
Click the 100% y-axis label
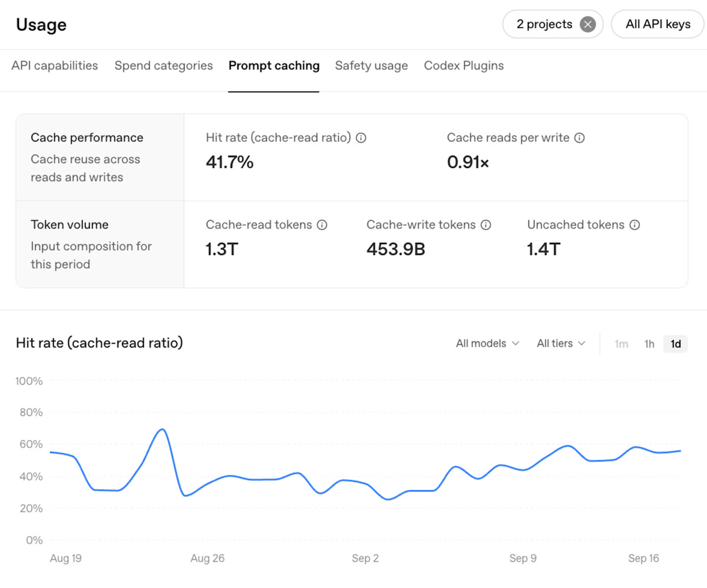tap(29, 381)
